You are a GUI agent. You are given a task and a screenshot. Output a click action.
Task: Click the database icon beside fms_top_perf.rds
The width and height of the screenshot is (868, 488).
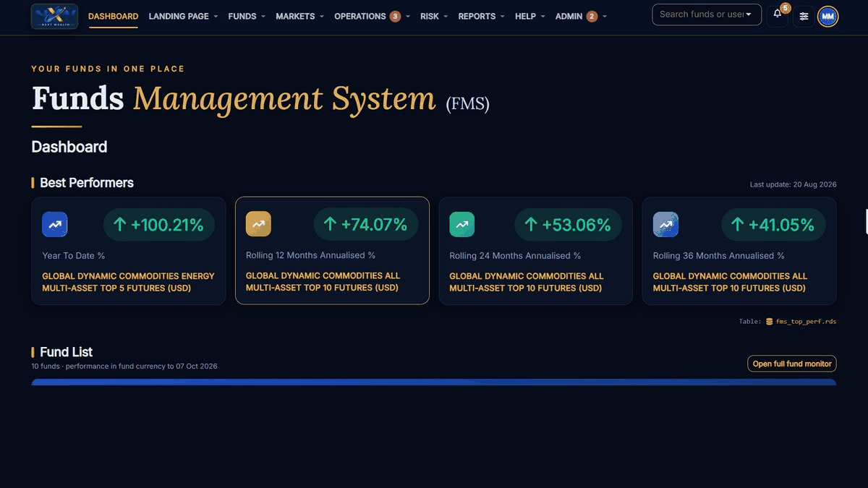[x=770, y=322]
